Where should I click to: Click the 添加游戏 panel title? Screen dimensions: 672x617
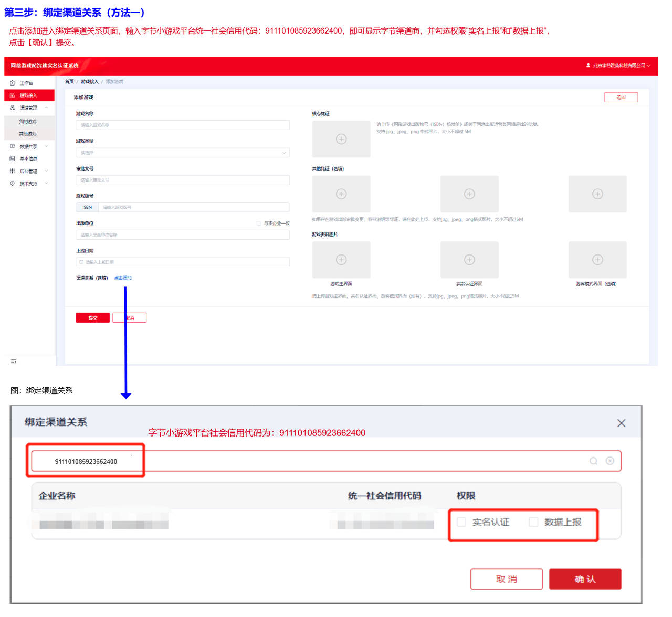83,98
